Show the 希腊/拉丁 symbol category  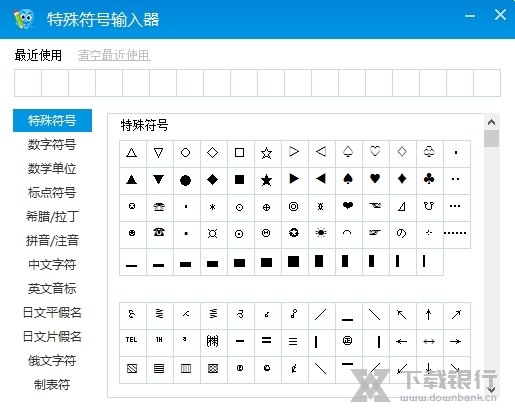[x=52, y=217]
